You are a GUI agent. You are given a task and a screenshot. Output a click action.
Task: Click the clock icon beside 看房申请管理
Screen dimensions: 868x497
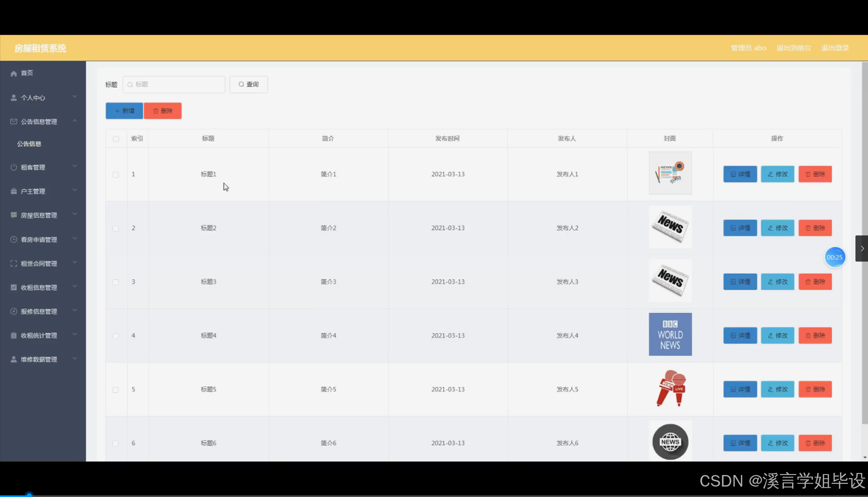tap(14, 240)
